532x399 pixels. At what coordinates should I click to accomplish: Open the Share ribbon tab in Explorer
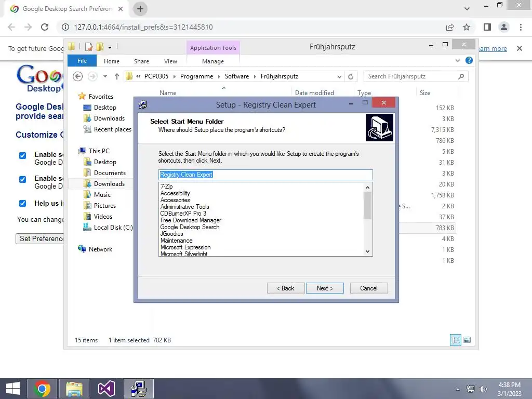[141, 61]
